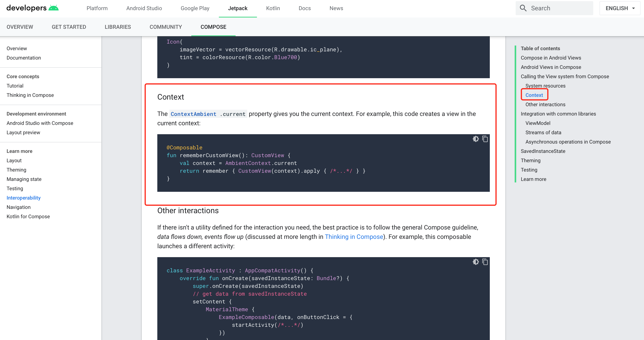Open the GET STARTED tab

pyautogui.click(x=69, y=27)
